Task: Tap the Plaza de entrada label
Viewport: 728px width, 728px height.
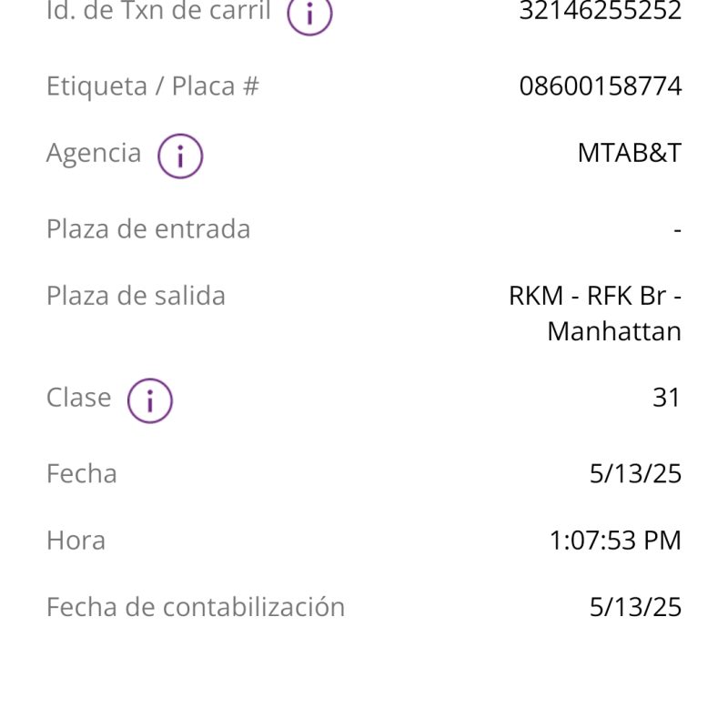Action: click(148, 229)
